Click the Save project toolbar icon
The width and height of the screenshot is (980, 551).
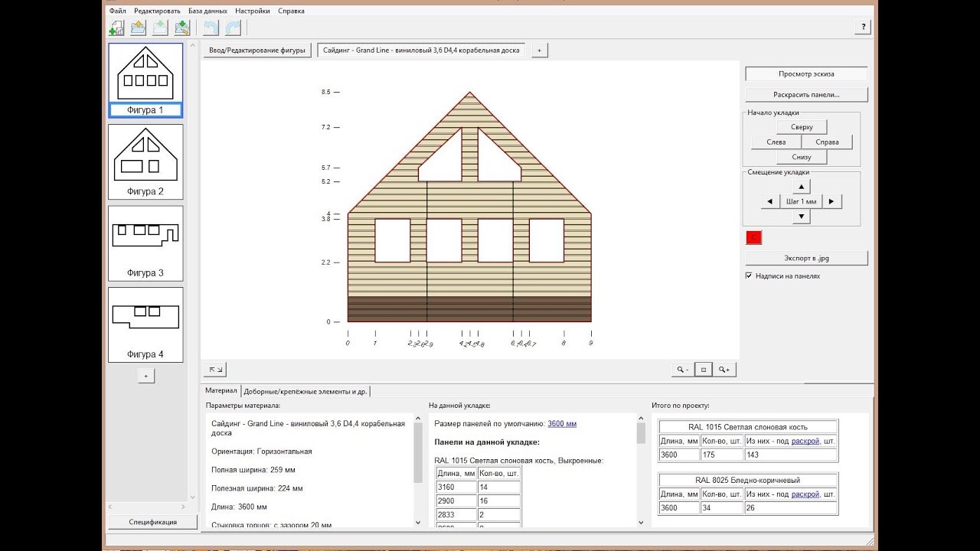point(160,28)
